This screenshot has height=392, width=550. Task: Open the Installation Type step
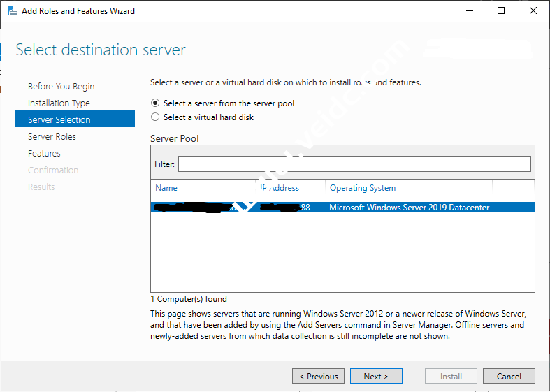click(59, 103)
